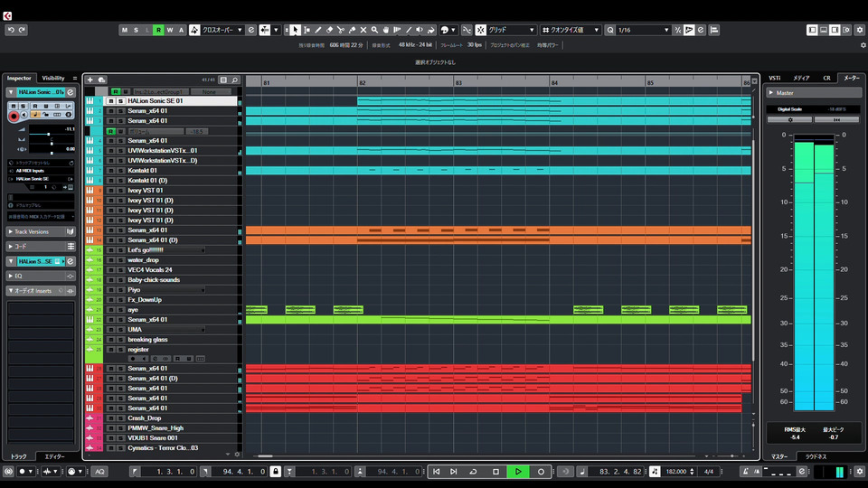This screenshot has height=488, width=868.
Task: Open the 1/16 quantize preset dropdown
Action: tap(644, 30)
